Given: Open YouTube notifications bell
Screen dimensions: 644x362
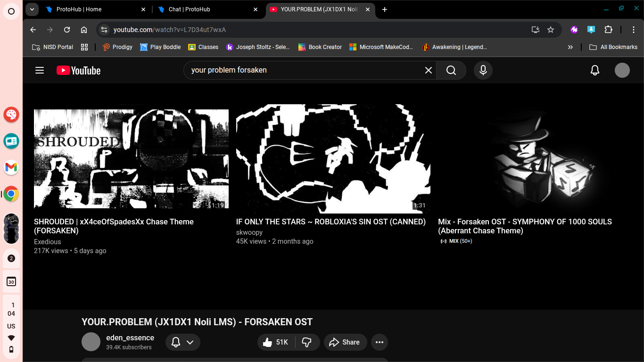Looking at the screenshot, I should point(594,70).
